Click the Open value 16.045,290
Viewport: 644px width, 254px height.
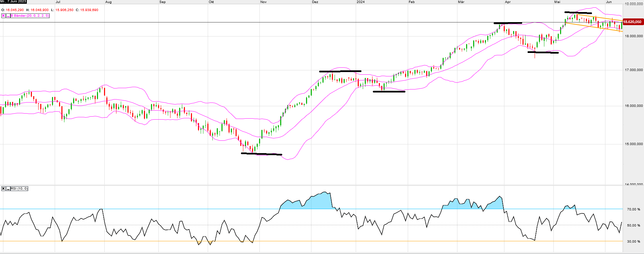click(x=15, y=10)
